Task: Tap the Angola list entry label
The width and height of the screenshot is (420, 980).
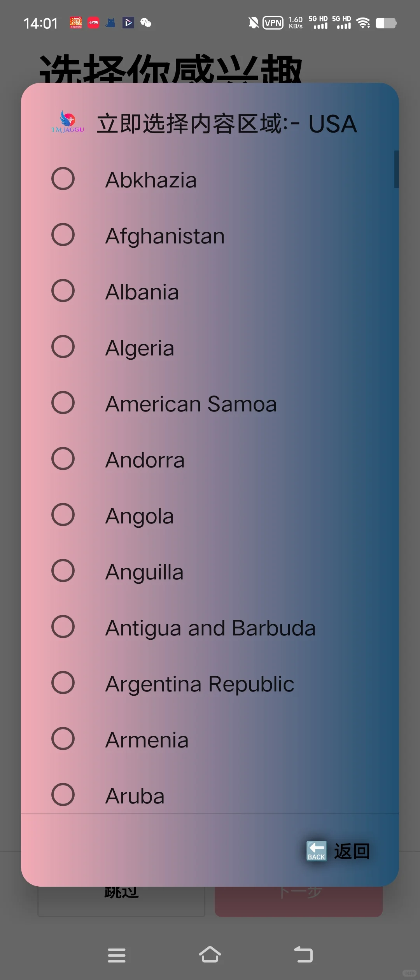Action: click(140, 516)
